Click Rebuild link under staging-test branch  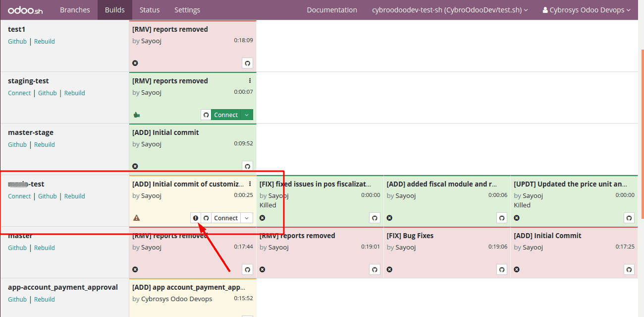[x=75, y=93]
